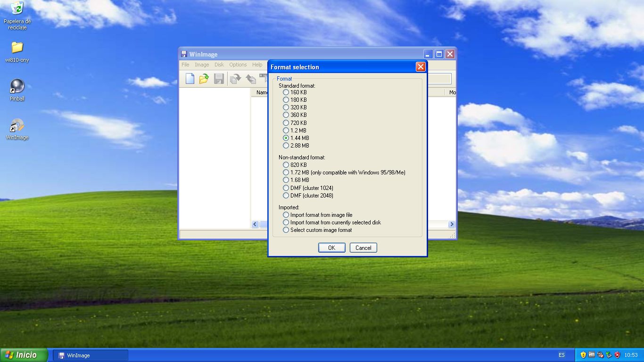Click the red security alert shield in tray
The image size is (644, 362).
point(616,354)
